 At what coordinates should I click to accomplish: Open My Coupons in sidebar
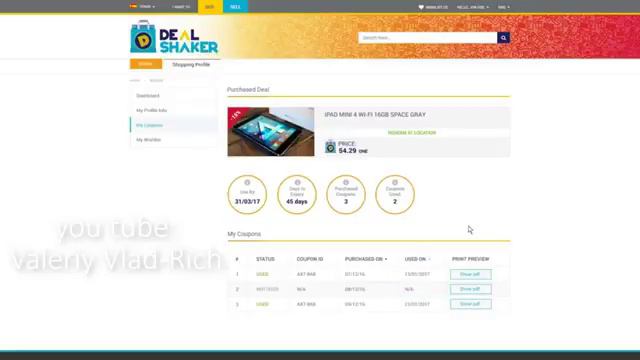(x=149, y=125)
